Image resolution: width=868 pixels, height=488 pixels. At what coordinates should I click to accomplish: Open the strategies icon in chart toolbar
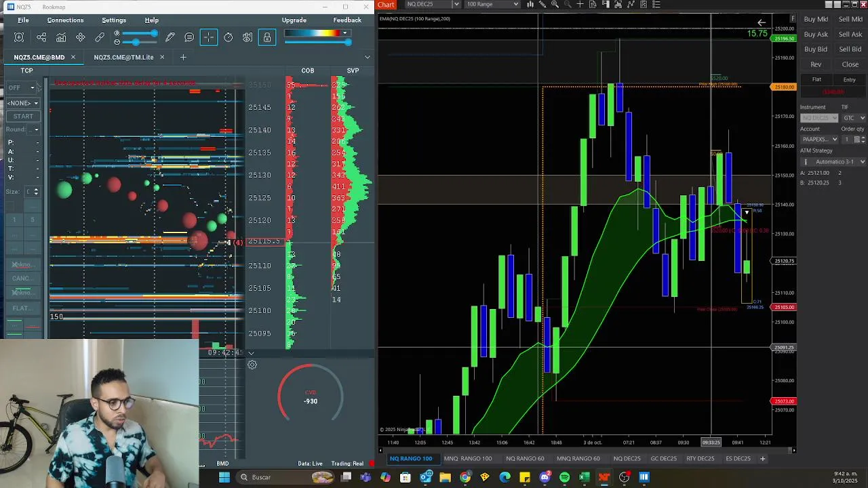[644, 5]
